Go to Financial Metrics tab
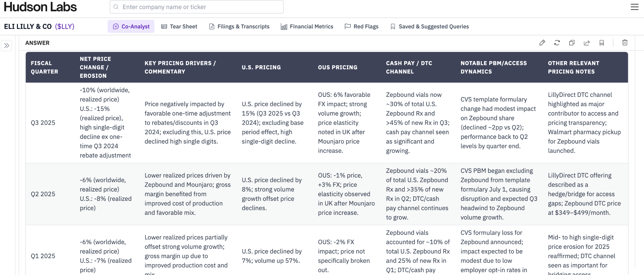Viewport: 644px width, 275px height. click(307, 26)
